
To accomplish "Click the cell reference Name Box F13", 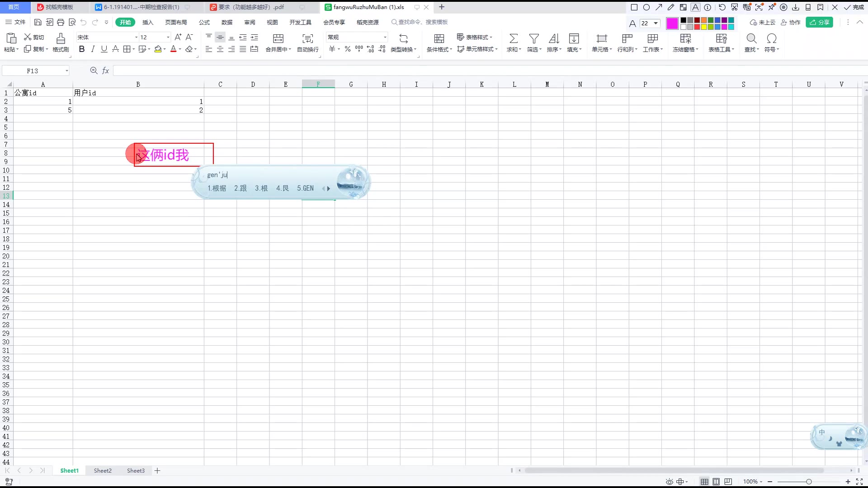I will pos(33,71).
